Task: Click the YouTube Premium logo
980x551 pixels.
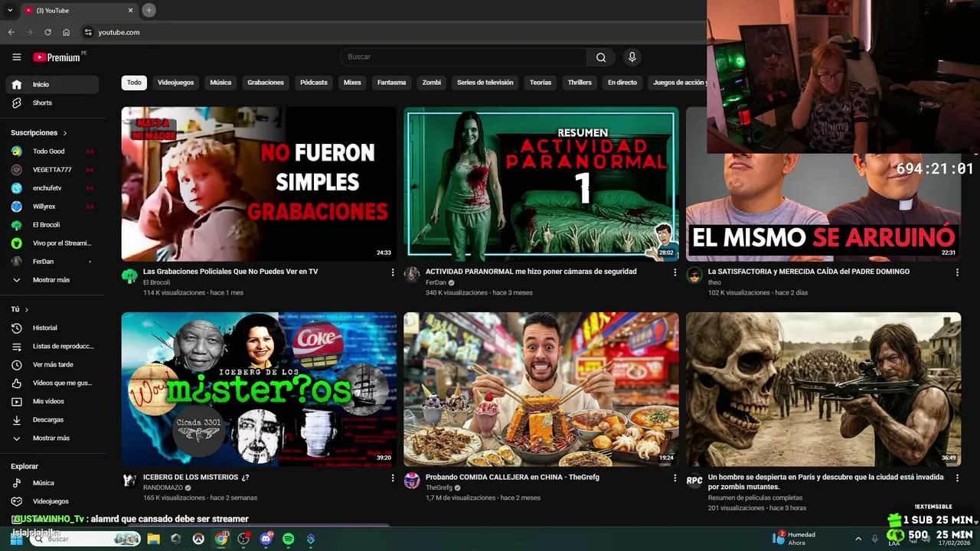Action: click(x=57, y=57)
